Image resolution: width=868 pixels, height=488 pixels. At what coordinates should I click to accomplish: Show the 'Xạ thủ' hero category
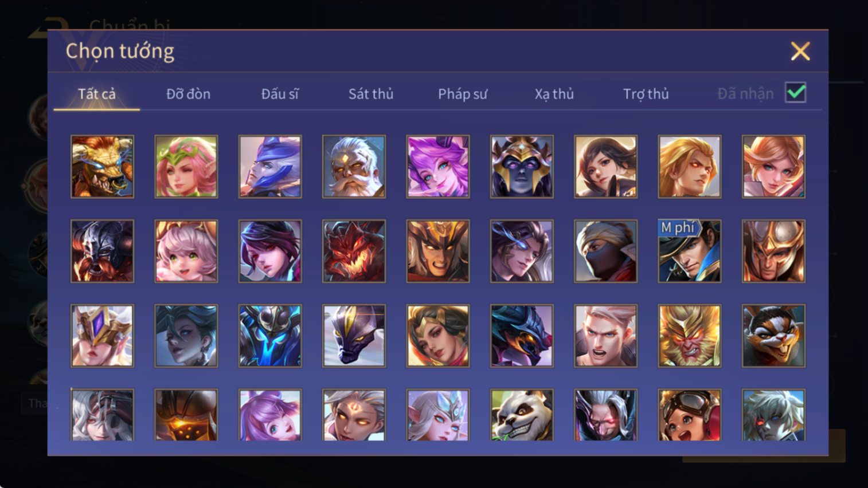pyautogui.click(x=554, y=94)
